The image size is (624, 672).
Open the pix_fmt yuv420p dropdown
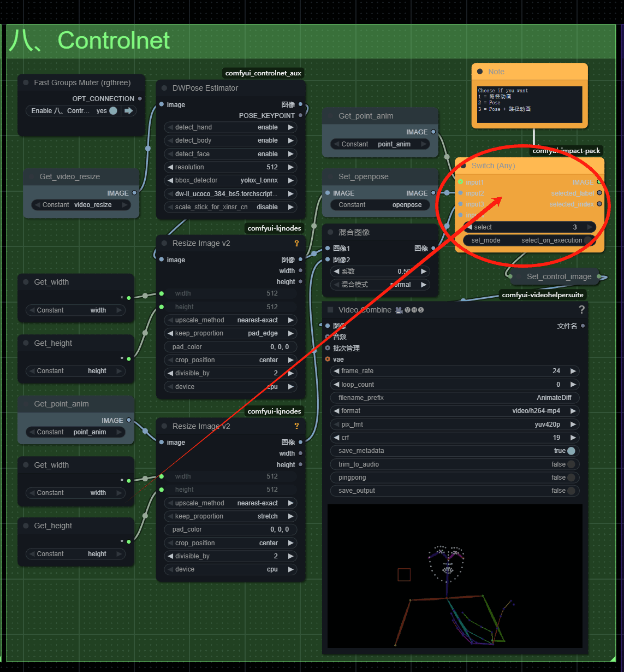(454, 425)
